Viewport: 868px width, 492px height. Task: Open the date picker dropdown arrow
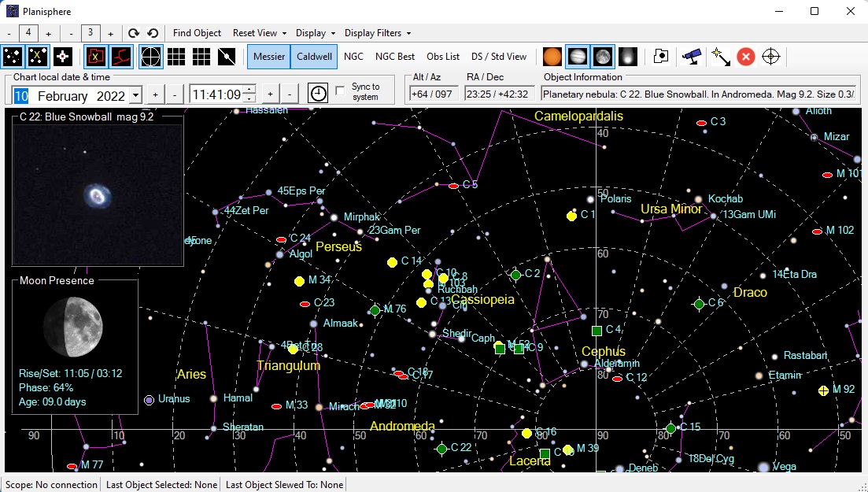tap(135, 95)
